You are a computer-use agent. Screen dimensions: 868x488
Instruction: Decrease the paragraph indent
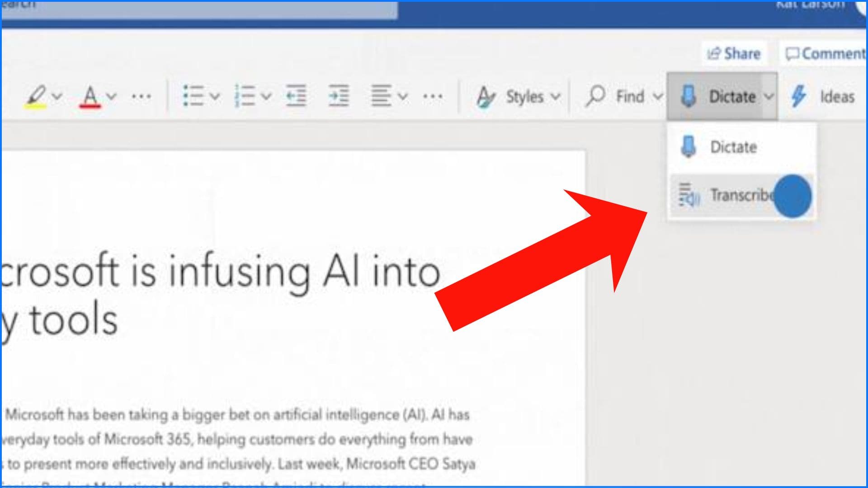coord(294,95)
